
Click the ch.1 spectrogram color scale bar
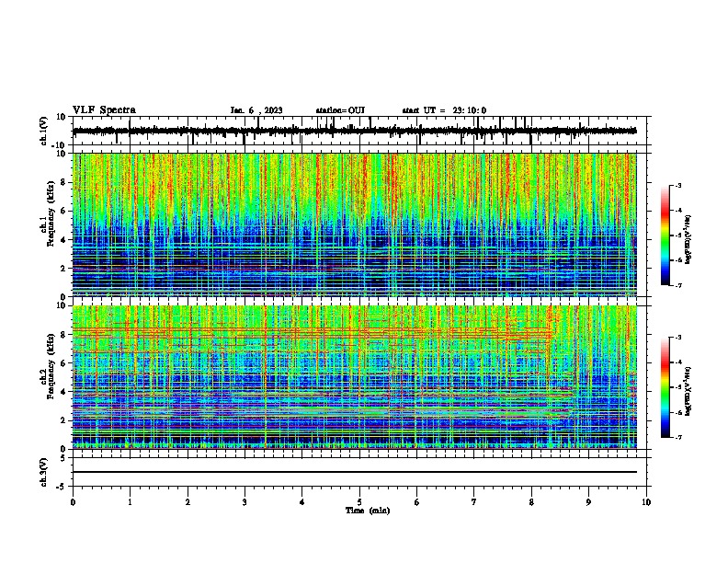coord(665,236)
